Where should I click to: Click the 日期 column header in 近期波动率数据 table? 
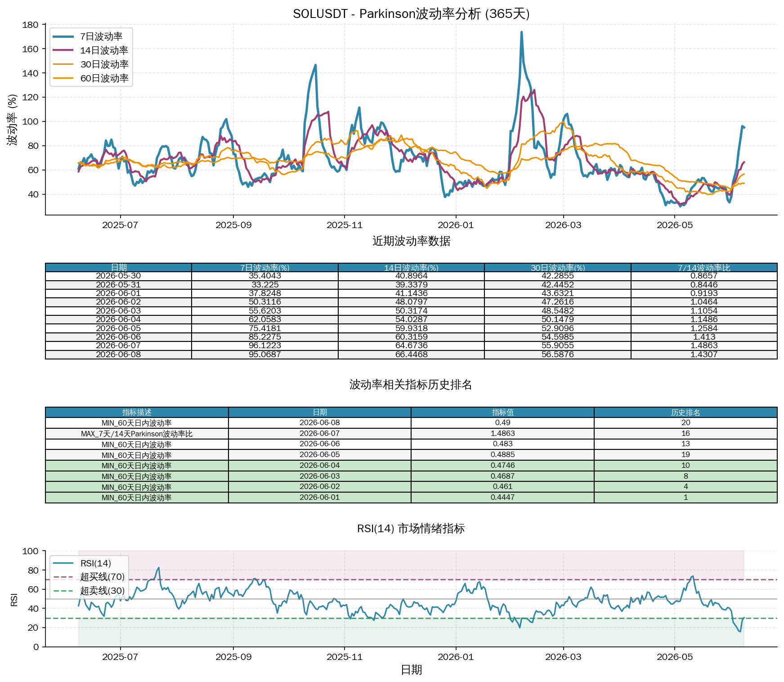pyautogui.click(x=118, y=268)
